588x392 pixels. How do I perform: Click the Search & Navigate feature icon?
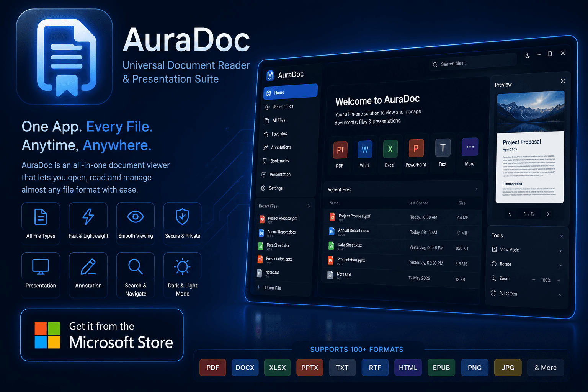pos(136,267)
